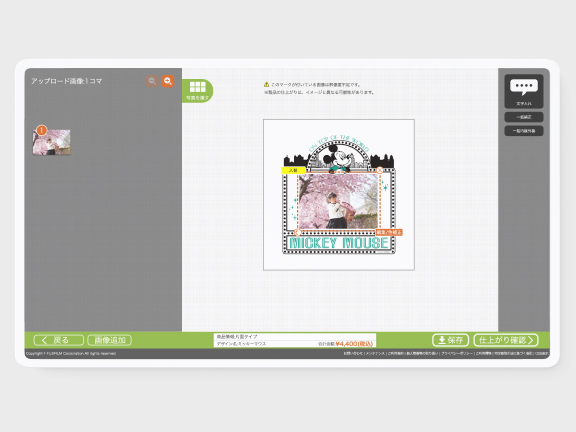Click the orange circular handle at frame bottom-left
Viewport: 576px width, 432px height.
[298, 232]
